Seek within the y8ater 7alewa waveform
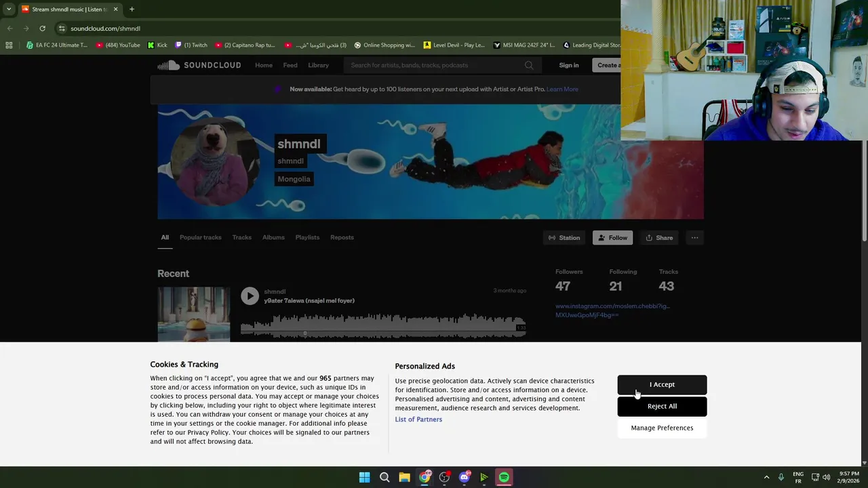Viewport: 868px width, 488px height. pos(383,325)
